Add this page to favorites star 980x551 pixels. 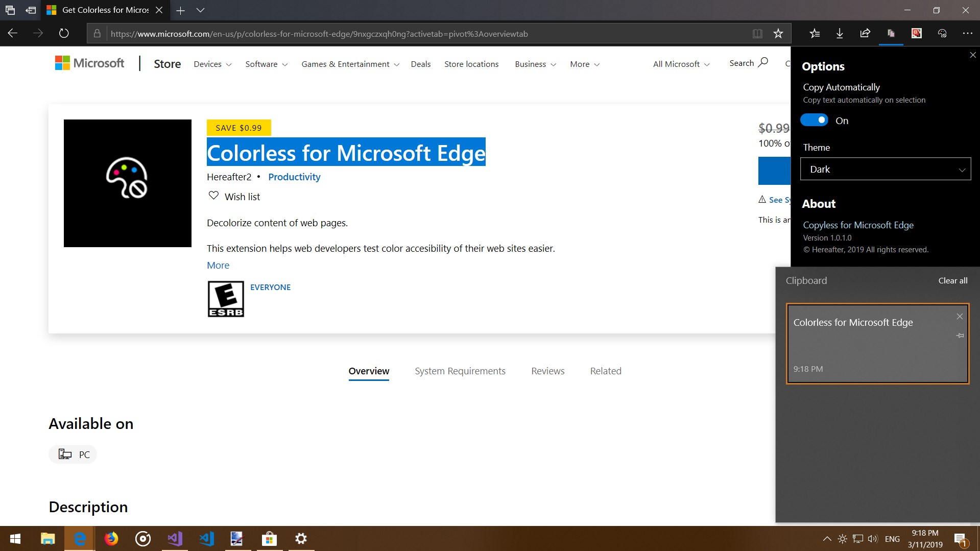pyautogui.click(x=778, y=34)
